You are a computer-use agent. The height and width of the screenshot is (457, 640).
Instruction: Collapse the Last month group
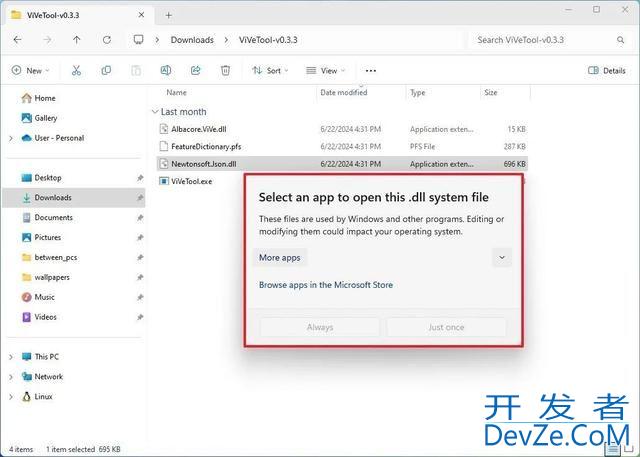[155, 111]
